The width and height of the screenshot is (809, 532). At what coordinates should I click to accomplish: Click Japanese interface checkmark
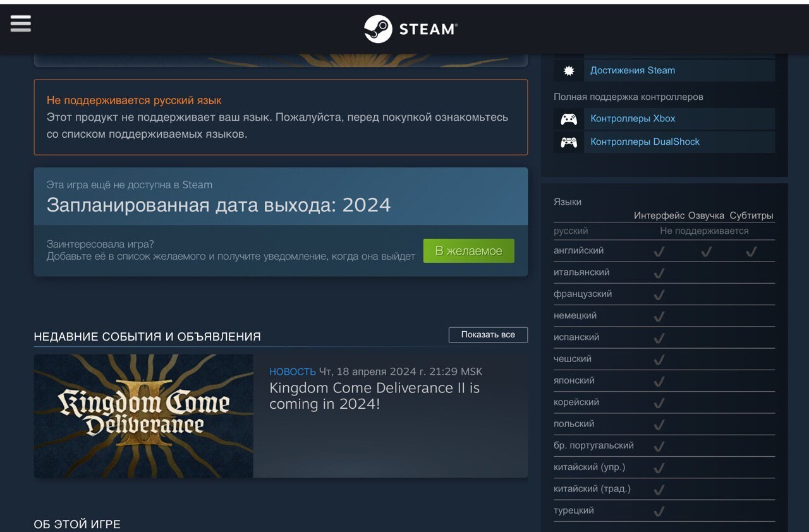coord(659,382)
